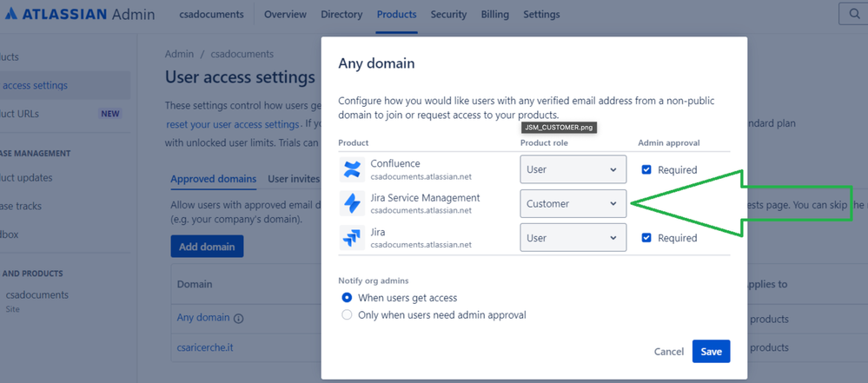Switch to Approved domains tab
Viewport: 868px width, 383px height.
pyautogui.click(x=213, y=179)
